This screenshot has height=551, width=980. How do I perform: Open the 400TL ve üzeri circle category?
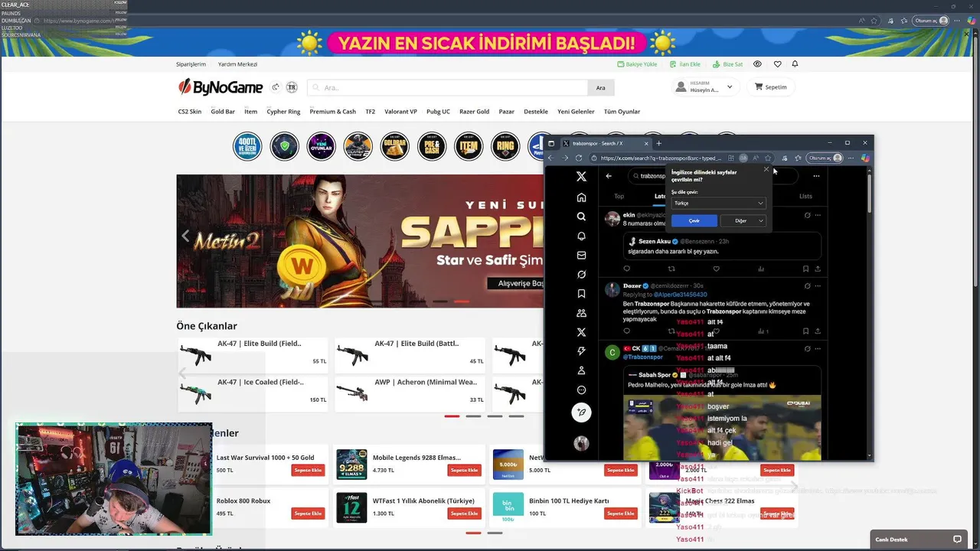pos(247,146)
